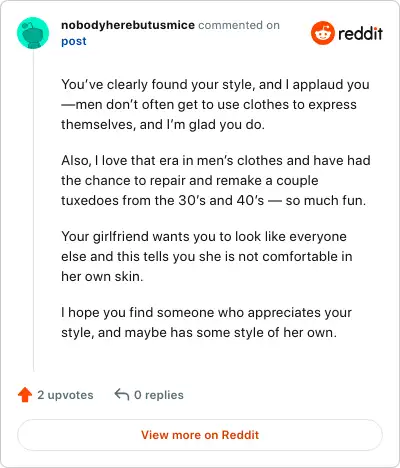Click the line "themselves, and I'm glad you do."
The image size is (400, 468).
tap(163, 124)
